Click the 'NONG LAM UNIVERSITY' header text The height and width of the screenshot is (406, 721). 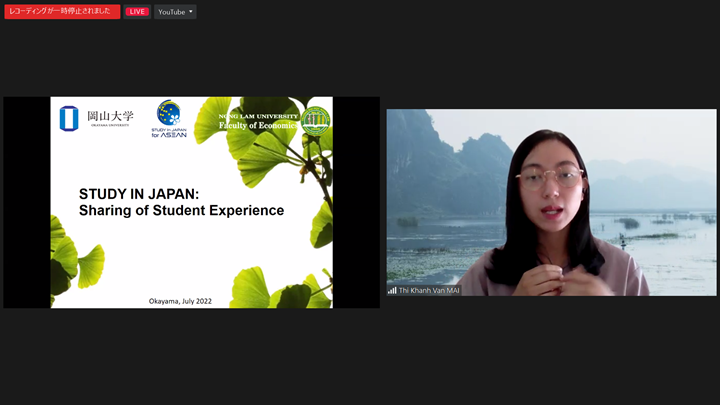[x=259, y=116]
